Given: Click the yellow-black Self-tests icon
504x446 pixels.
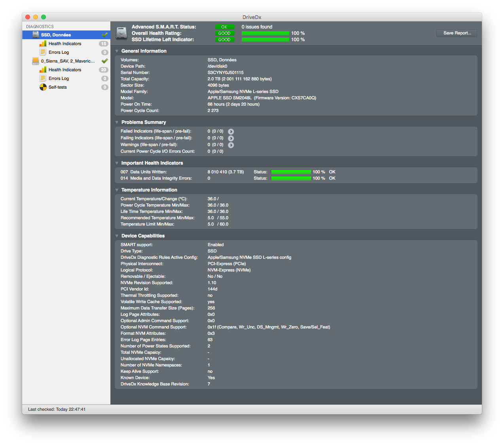Looking at the screenshot, I should 43,87.
